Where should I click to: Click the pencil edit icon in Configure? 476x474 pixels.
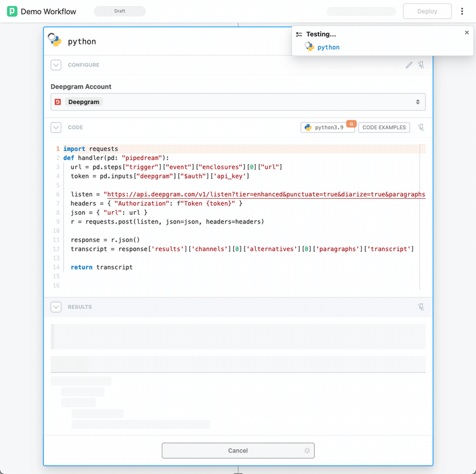(x=409, y=65)
